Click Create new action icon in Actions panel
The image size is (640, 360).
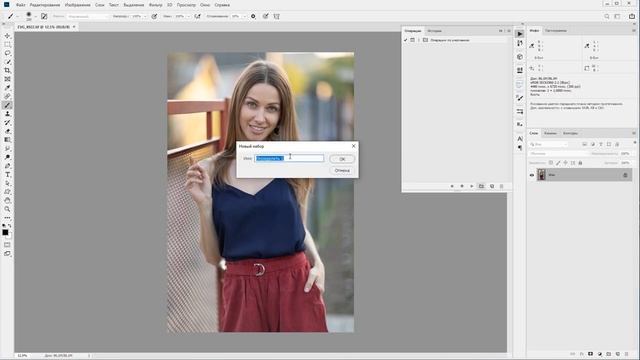(492, 186)
